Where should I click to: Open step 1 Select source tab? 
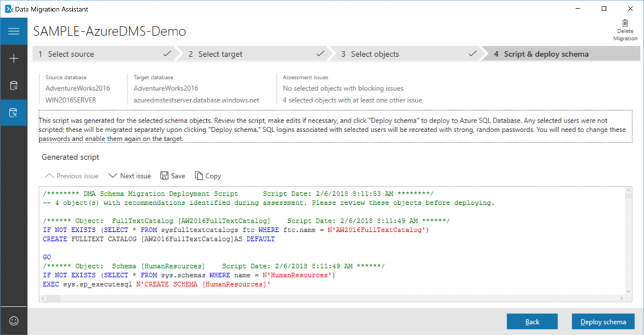coord(104,53)
